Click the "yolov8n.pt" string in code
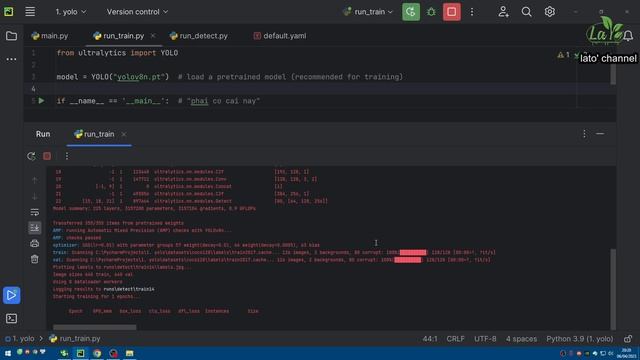Viewport: 640px width, 360px height. 139,77
